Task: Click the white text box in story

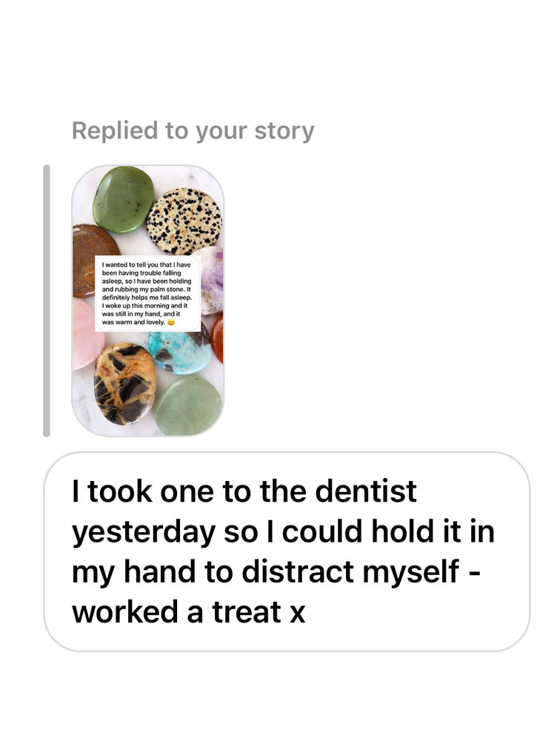Action: pos(147,293)
